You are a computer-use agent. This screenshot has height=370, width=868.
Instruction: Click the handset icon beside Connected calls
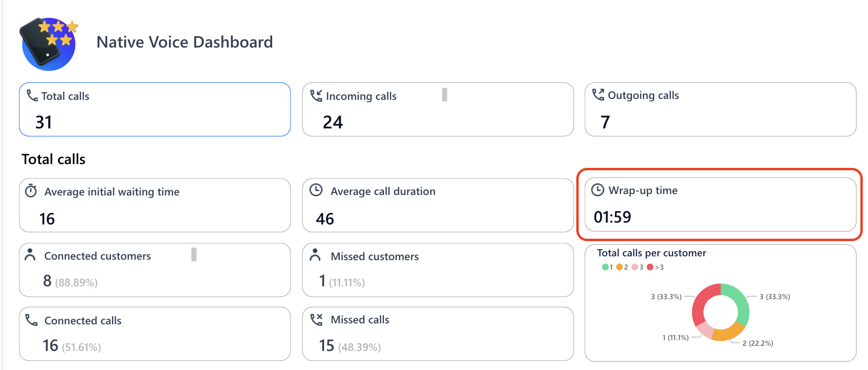(x=31, y=320)
